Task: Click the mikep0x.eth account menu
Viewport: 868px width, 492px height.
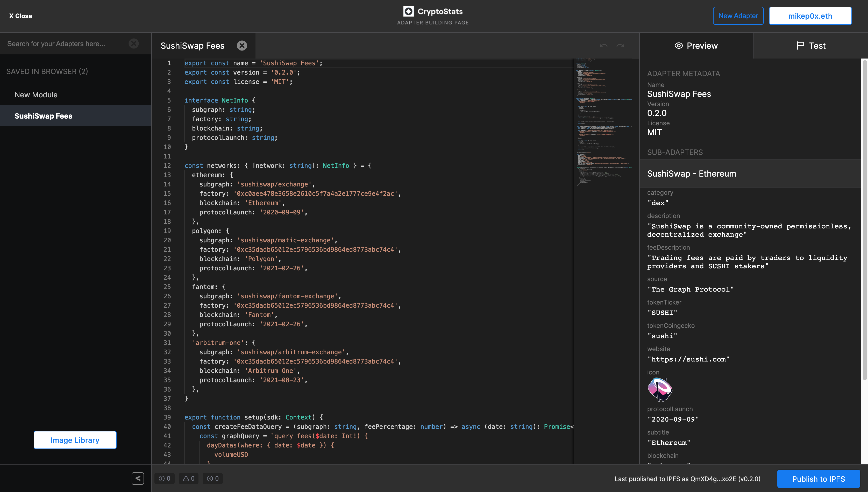Action: pyautogui.click(x=810, y=16)
